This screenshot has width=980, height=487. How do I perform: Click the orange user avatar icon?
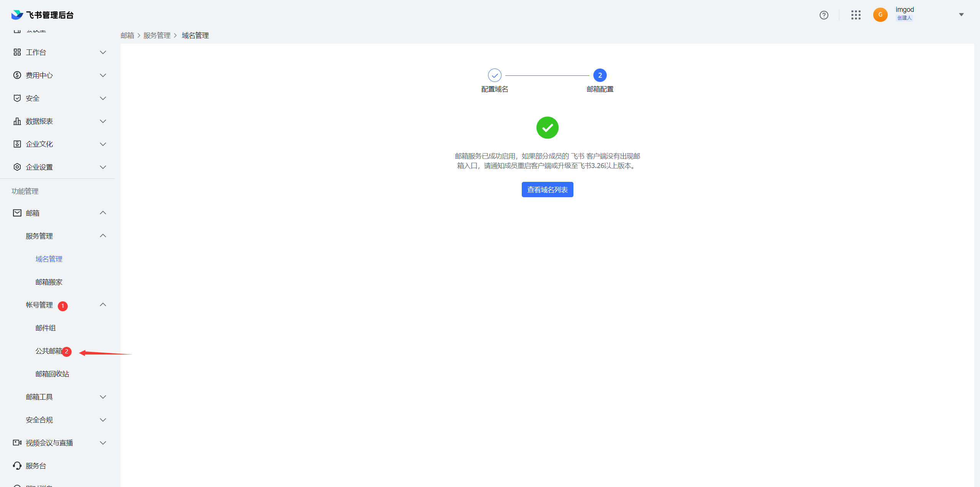click(880, 15)
